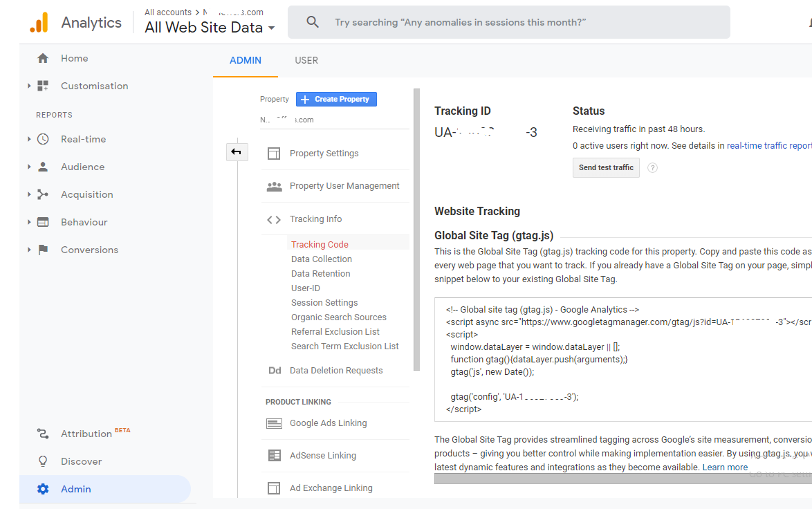Viewport: 812px width, 509px height.
Task: Open the Learn more link
Action: (x=725, y=468)
